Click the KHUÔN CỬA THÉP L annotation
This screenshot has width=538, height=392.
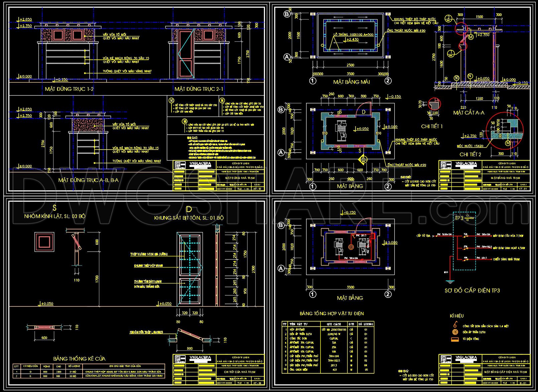[147, 332]
